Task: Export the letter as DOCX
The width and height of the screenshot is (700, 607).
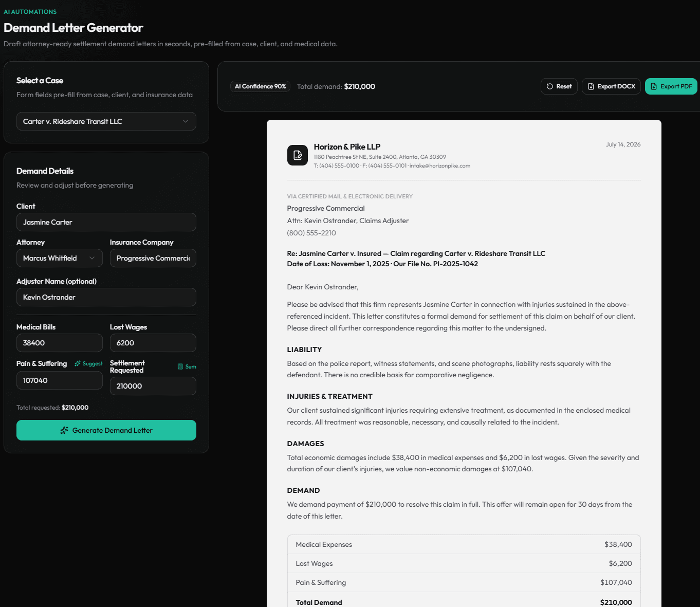Action: [611, 86]
